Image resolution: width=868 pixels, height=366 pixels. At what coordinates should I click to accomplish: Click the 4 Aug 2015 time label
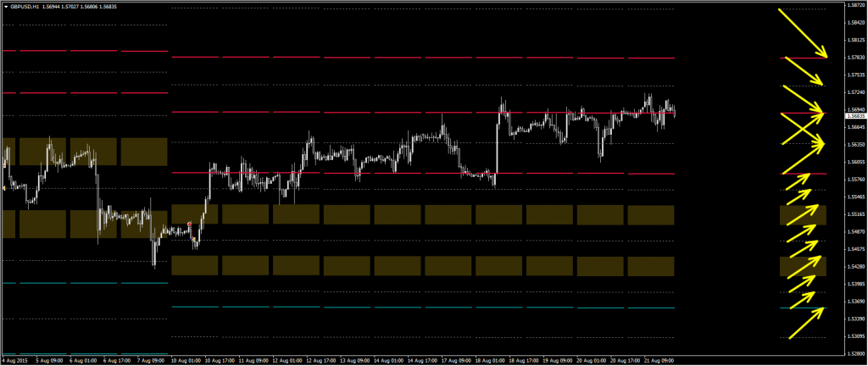click(14, 360)
